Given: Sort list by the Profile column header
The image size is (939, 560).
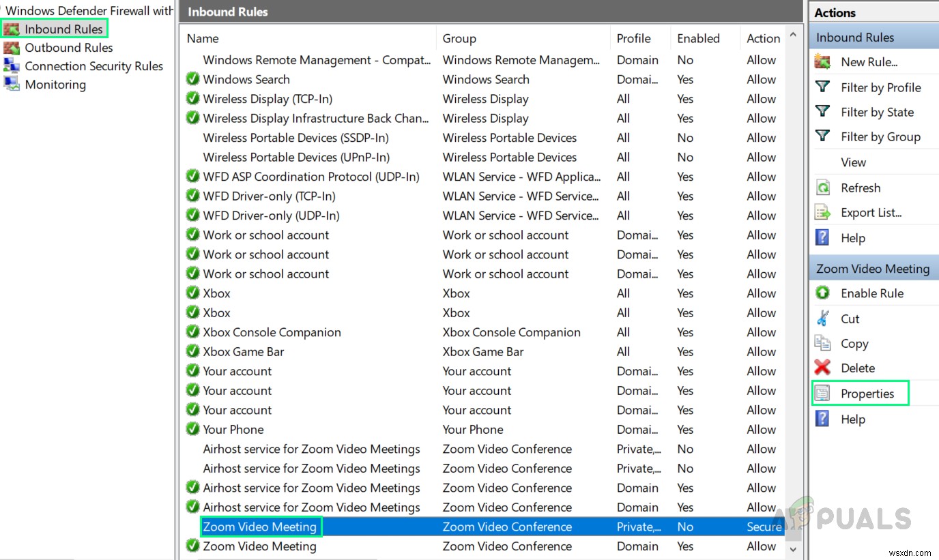Looking at the screenshot, I should pos(634,38).
